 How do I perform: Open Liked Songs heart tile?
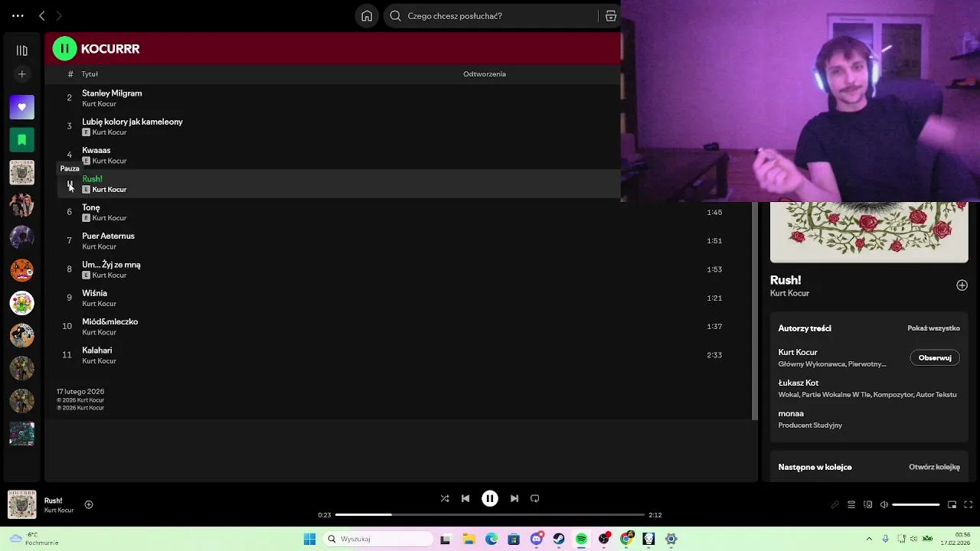[x=21, y=107]
